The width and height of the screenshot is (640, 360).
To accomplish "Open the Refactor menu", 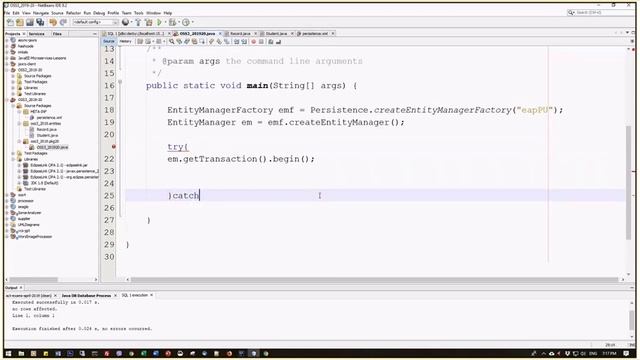I will click(x=73, y=13).
